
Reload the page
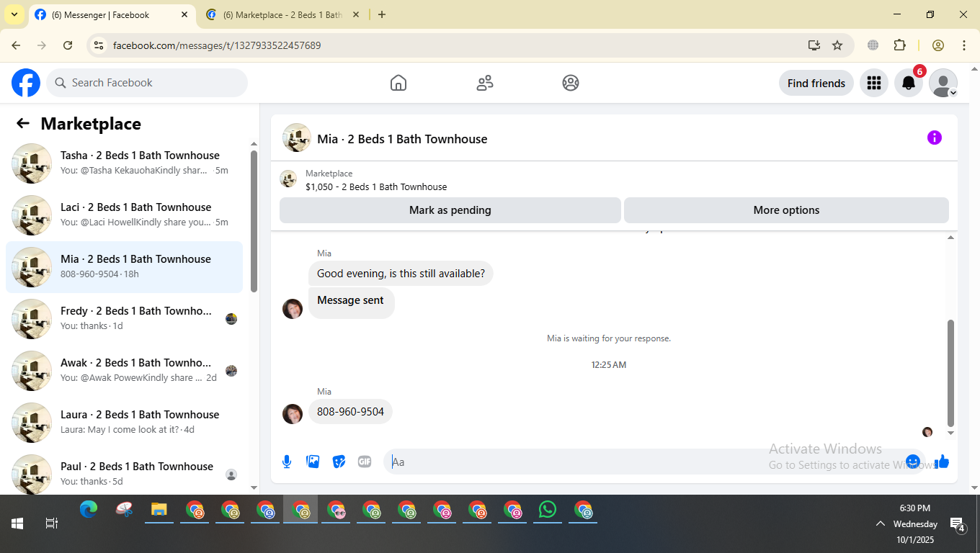point(68,45)
